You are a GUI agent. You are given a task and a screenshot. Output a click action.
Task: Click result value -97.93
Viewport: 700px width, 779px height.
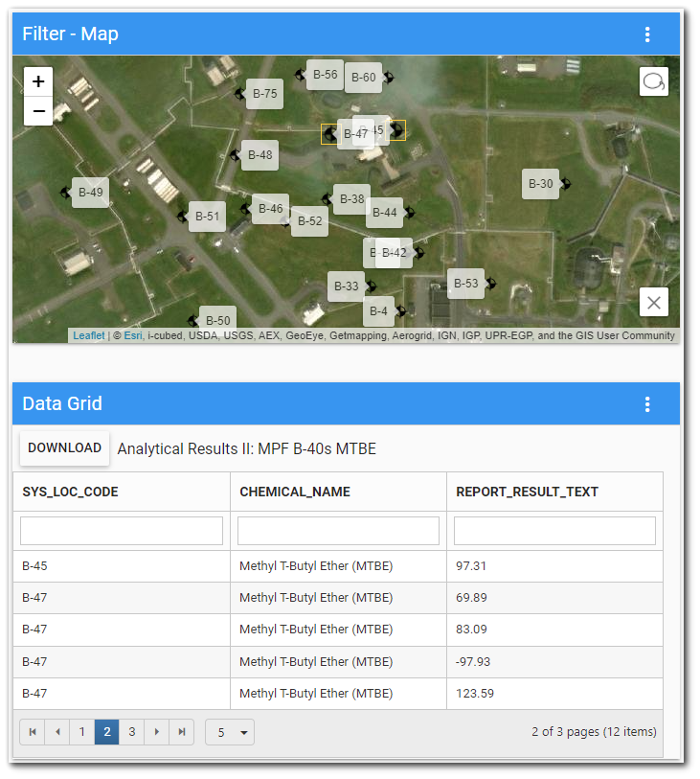[x=473, y=662]
